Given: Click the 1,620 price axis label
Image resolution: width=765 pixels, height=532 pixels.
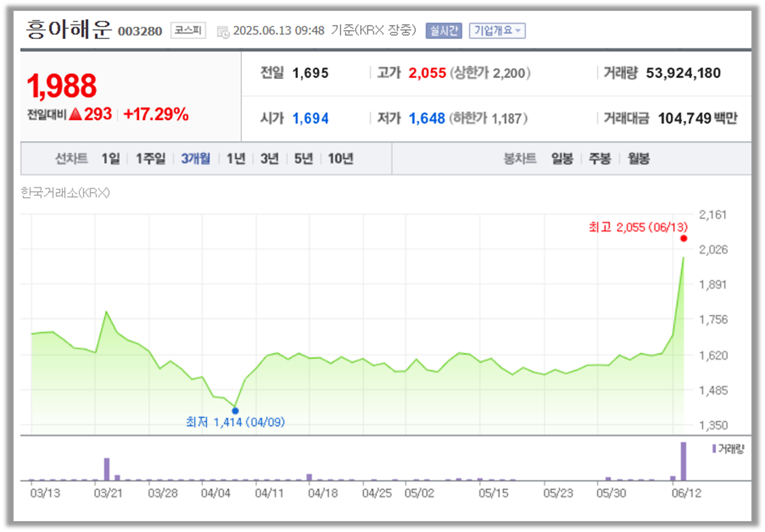Looking at the screenshot, I should (x=713, y=356).
